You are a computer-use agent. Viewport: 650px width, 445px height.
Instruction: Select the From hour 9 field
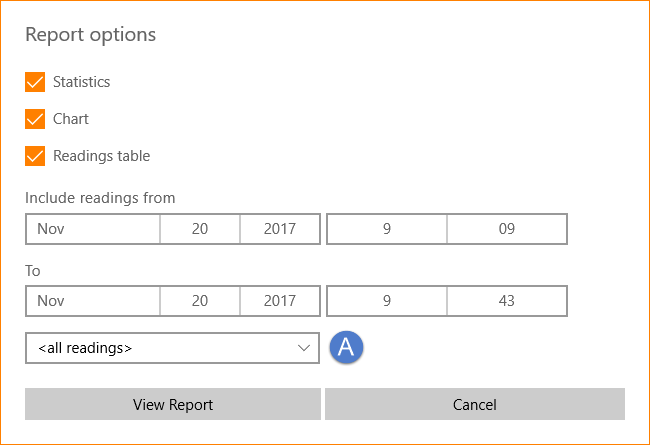pyautogui.click(x=387, y=229)
